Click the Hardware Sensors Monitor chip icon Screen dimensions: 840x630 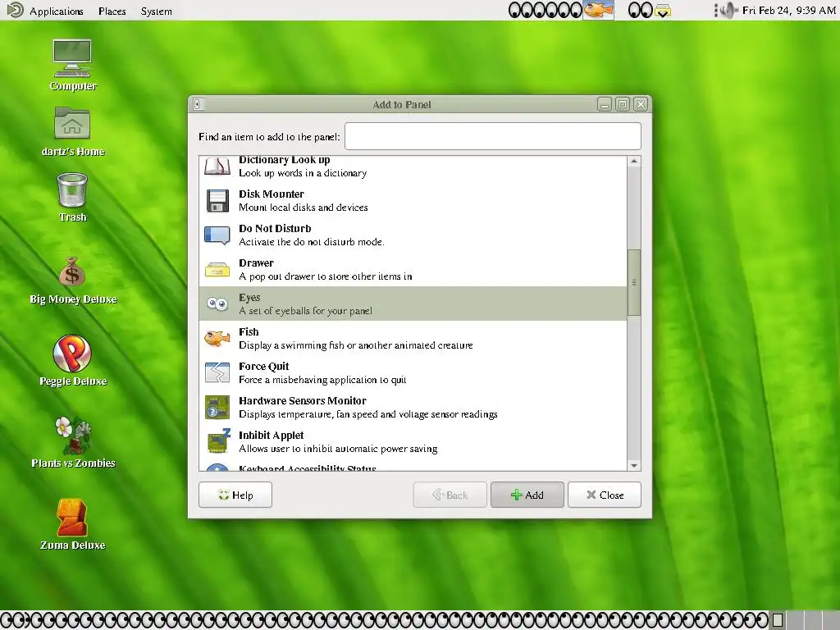tap(217, 407)
